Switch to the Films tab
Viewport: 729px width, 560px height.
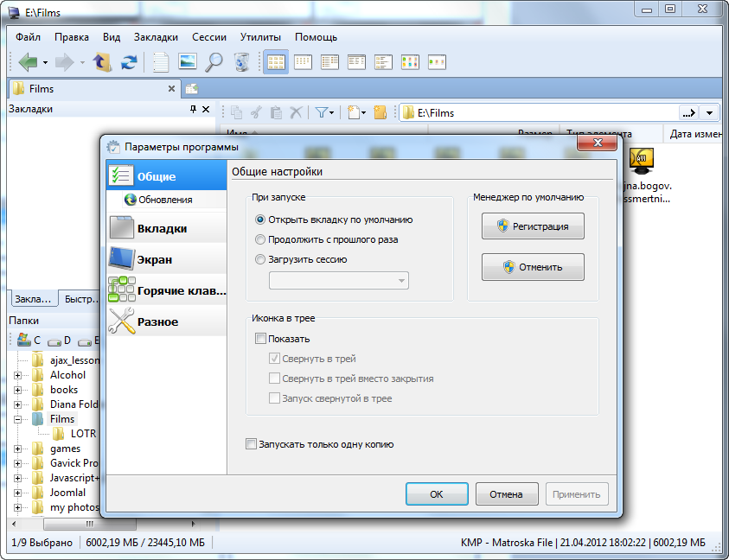(42, 88)
